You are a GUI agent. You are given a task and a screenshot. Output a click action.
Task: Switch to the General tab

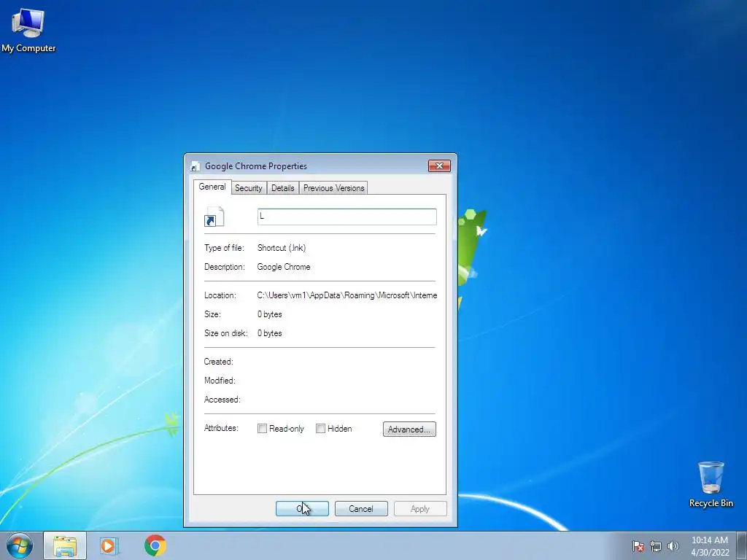(x=212, y=187)
